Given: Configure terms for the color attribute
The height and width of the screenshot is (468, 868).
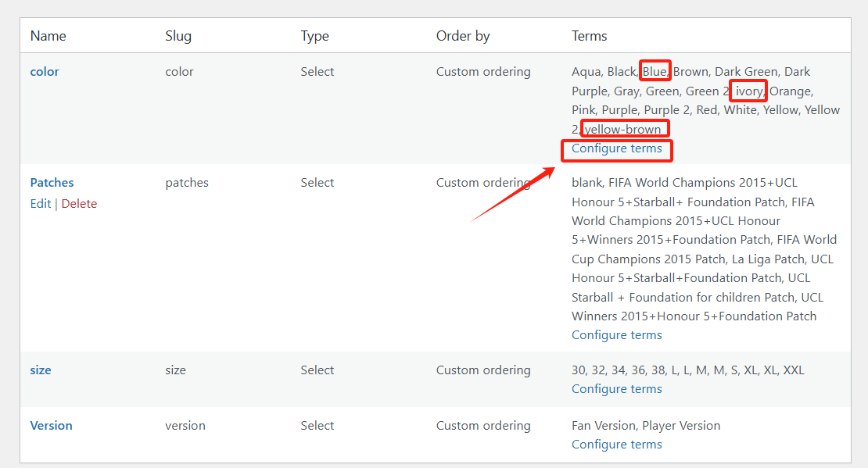Looking at the screenshot, I should [x=616, y=150].
